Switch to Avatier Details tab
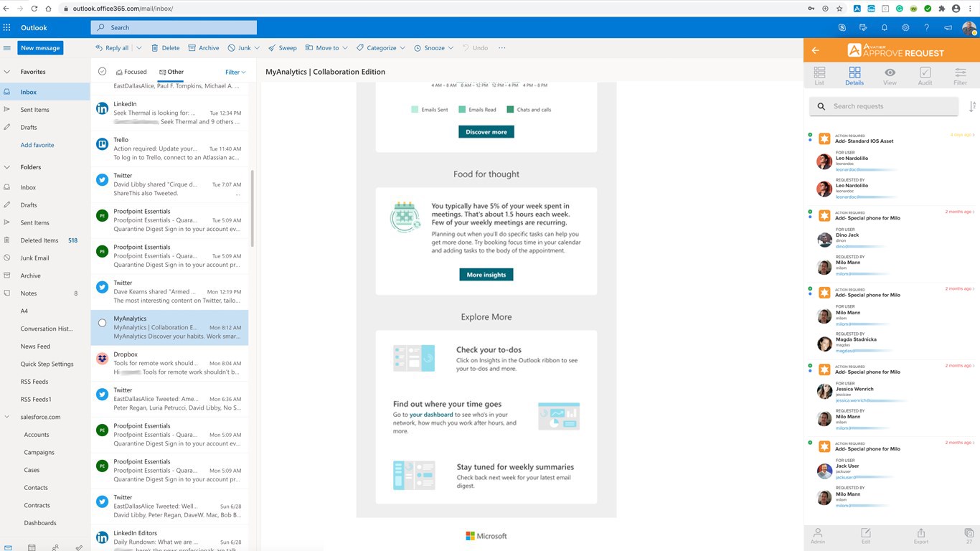This screenshot has width=980, height=551. coord(854,76)
